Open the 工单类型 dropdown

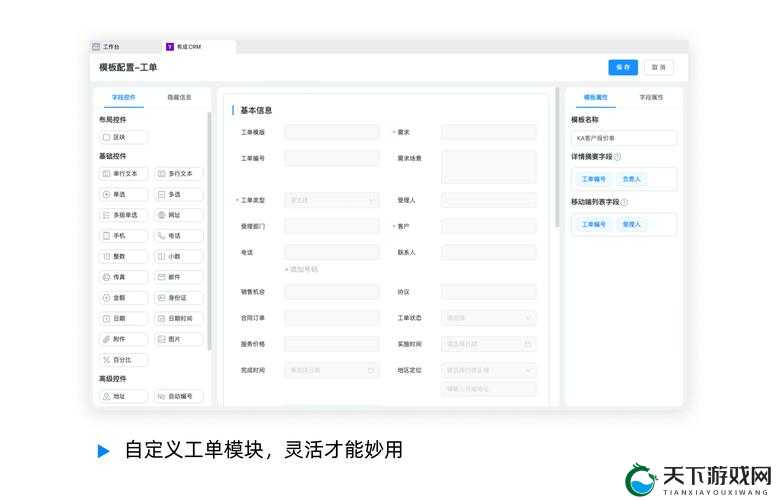(x=332, y=200)
